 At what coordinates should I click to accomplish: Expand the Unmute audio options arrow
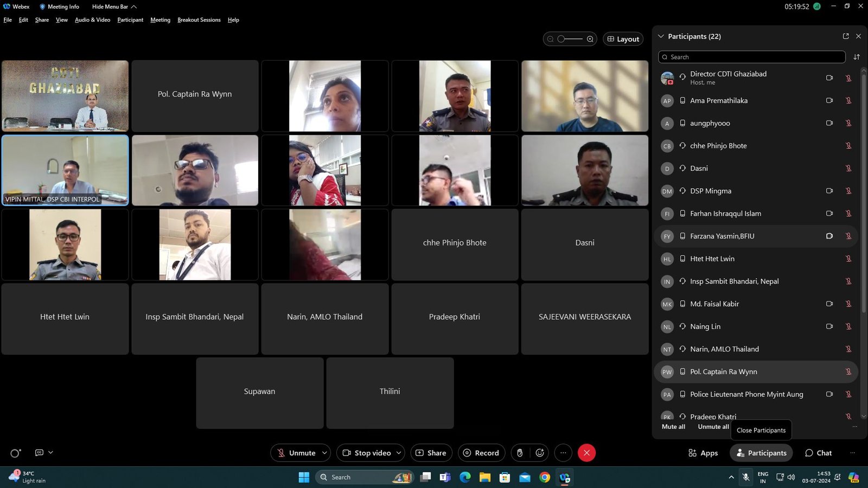pos(324,453)
